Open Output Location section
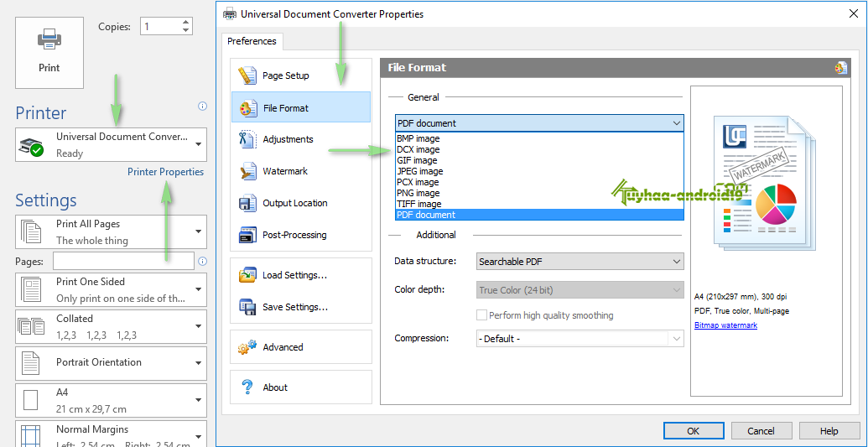868x447 pixels. point(301,203)
